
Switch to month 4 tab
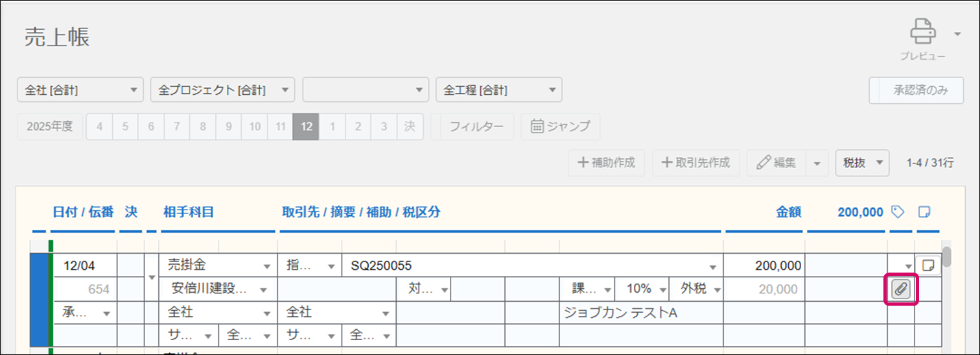coord(99,127)
